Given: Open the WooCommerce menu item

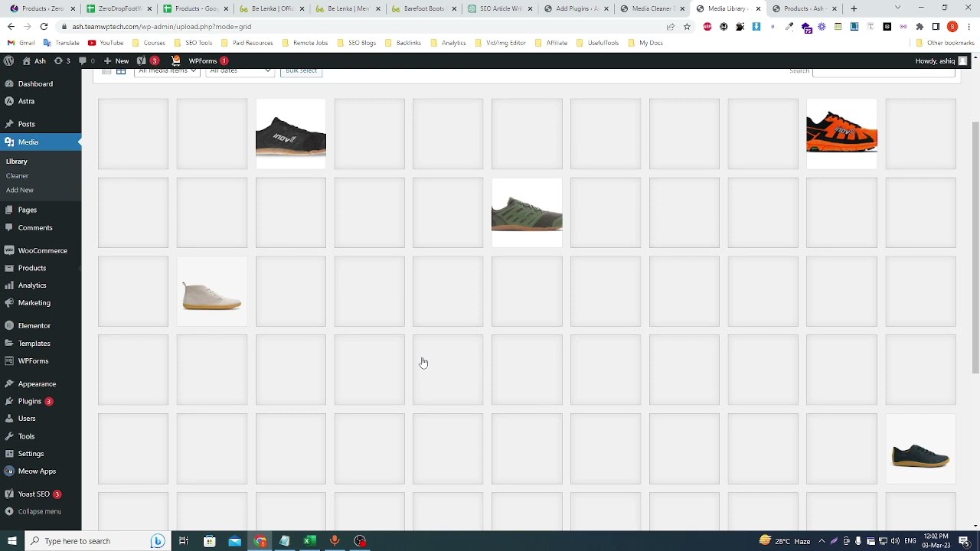Looking at the screenshot, I should coord(43,250).
